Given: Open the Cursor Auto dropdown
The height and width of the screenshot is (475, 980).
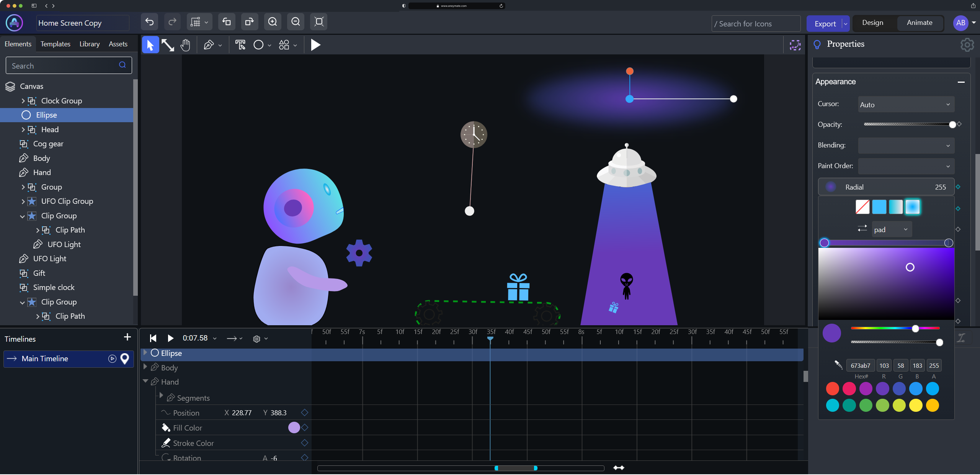Looking at the screenshot, I should pos(906,104).
